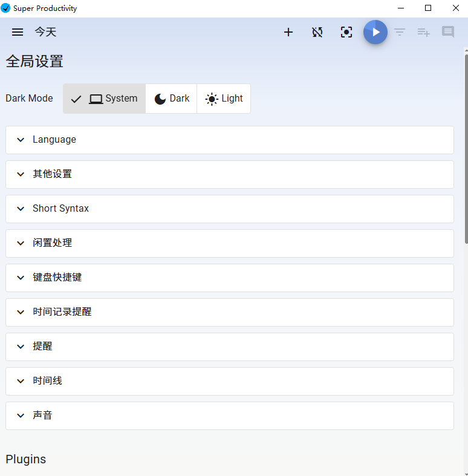Switch to Dark mode

point(172,99)
